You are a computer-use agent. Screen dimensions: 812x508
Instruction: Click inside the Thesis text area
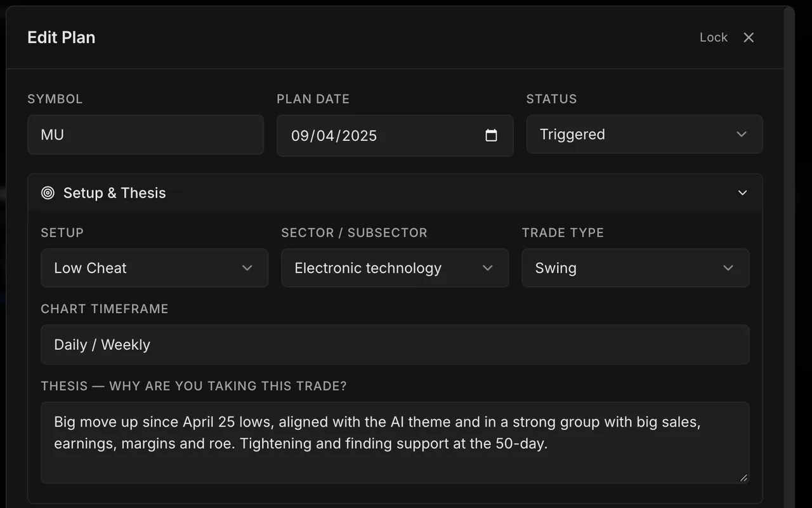tap(395, 443)
